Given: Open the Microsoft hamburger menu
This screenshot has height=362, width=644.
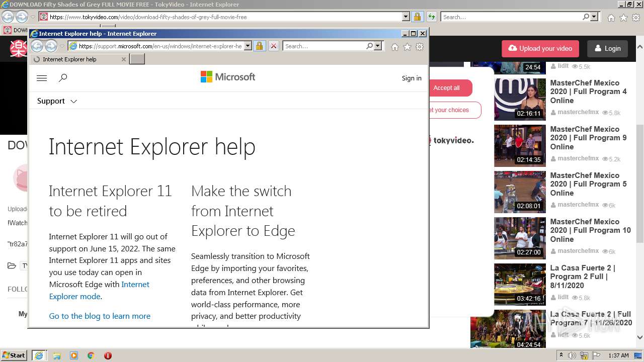Looking at the screenshot, I should [x=42, y=78].
